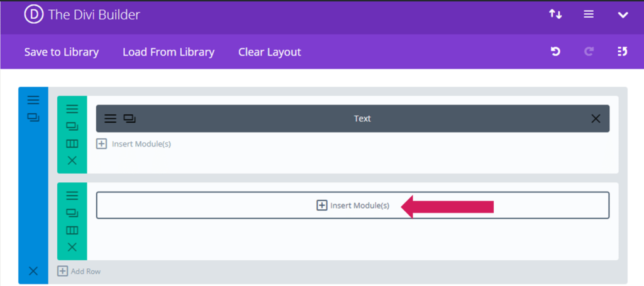Click Clear Layout
The height and width of the screenshot is (286, 644).
click(270, 52)
